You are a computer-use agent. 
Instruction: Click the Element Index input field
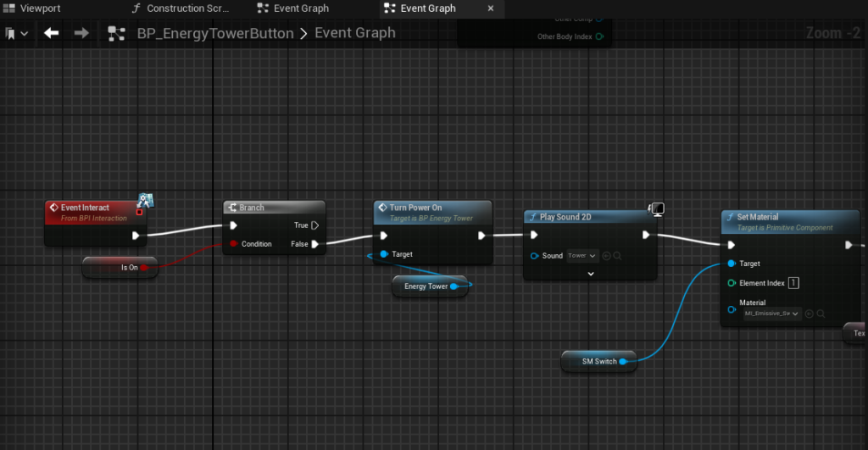793,283
